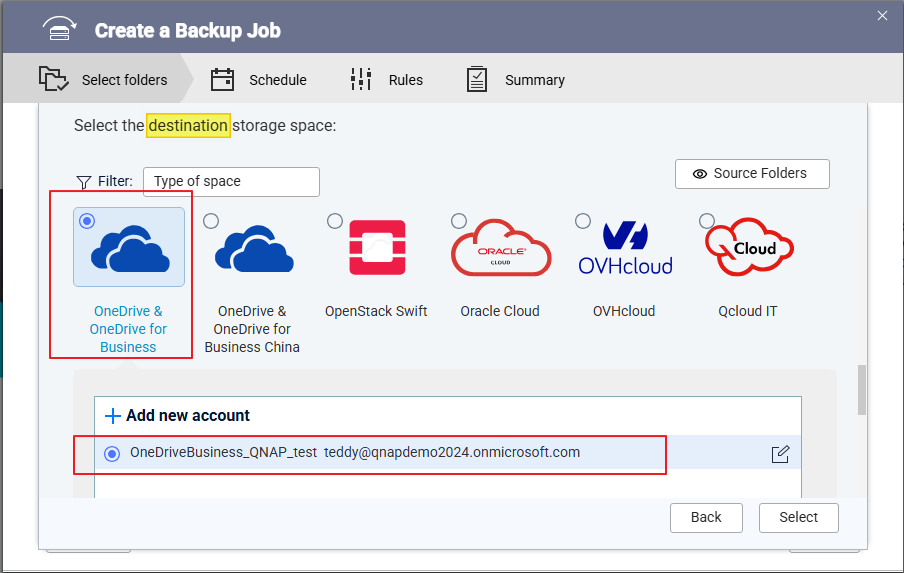Viewport: 904px width, 573px height.
Task: Click the Oracle Cloud logo icon
Action: point(501,247)
